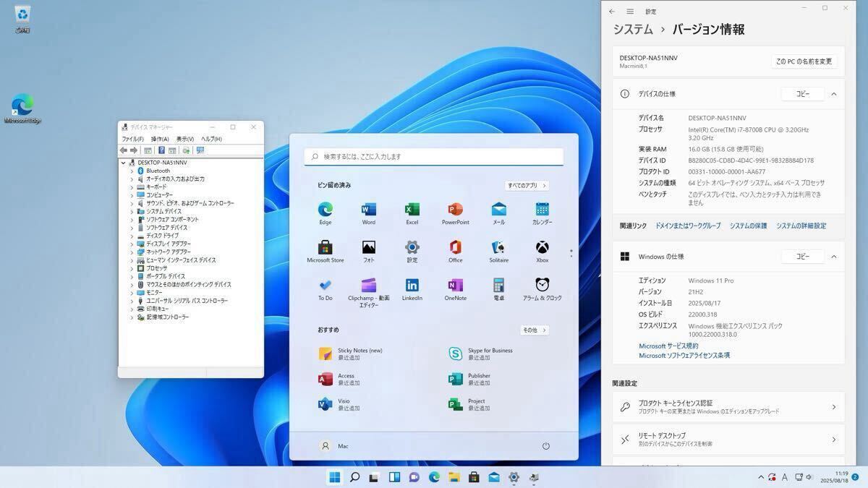Launch the Xbox app
868x488 pixels.
(542, 247)
